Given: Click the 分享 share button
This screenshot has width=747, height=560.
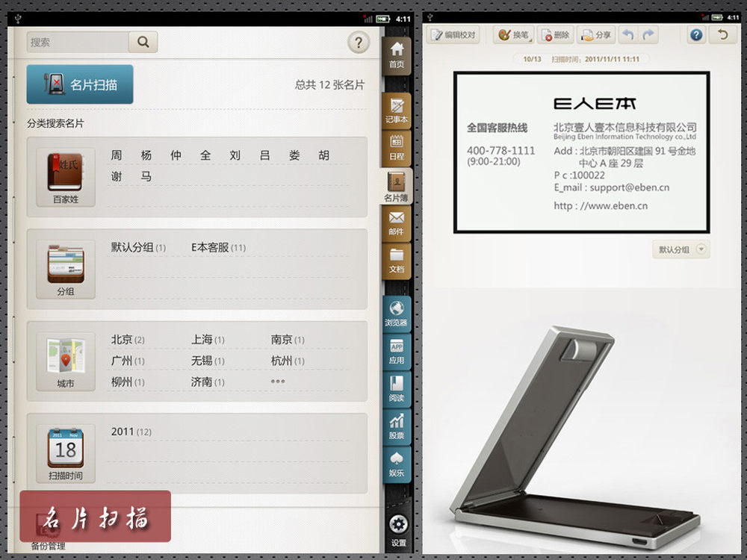Looking at the screenshot, I should pos(596,35).
